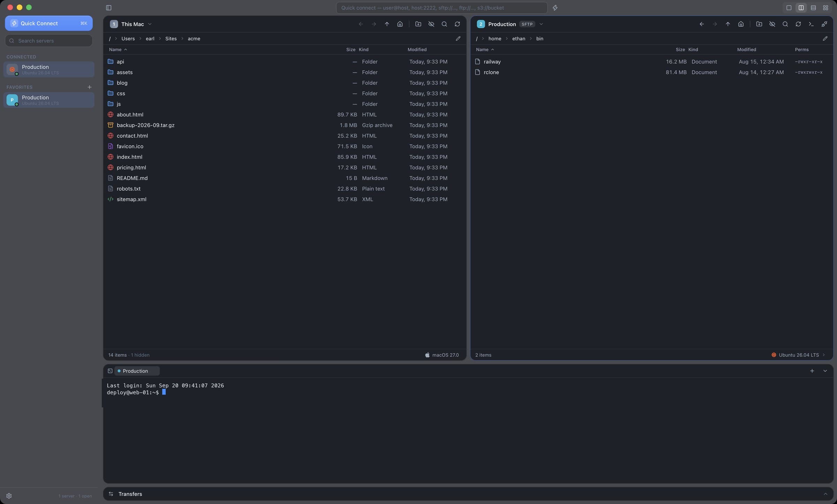Edit the This Mac path with pencil icon
Screen dimensions: 837x504
458,39
